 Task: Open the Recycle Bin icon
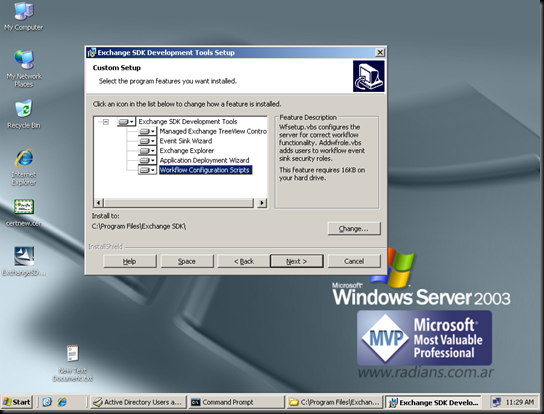(x=24, y=114)
